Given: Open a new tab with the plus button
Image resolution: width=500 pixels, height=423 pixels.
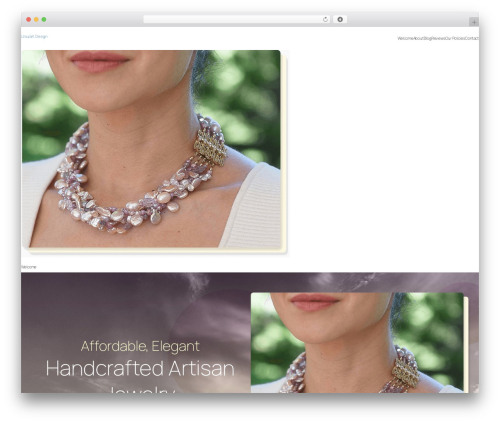Looking at the screenshot, I should (x=474, y=22).
